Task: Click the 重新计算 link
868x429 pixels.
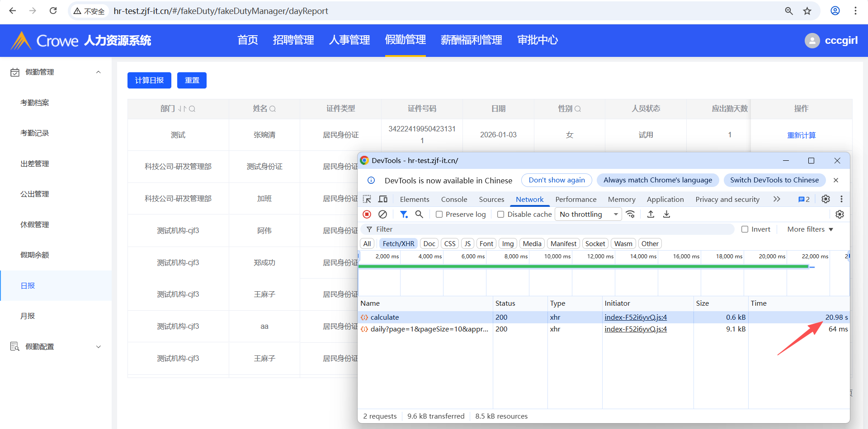Action: click(801, 135)
